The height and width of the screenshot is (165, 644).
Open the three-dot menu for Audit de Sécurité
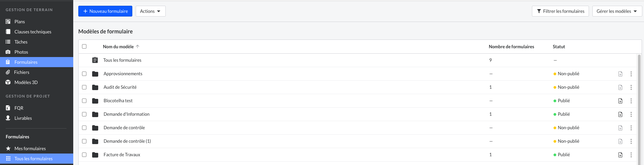[631, 87]
